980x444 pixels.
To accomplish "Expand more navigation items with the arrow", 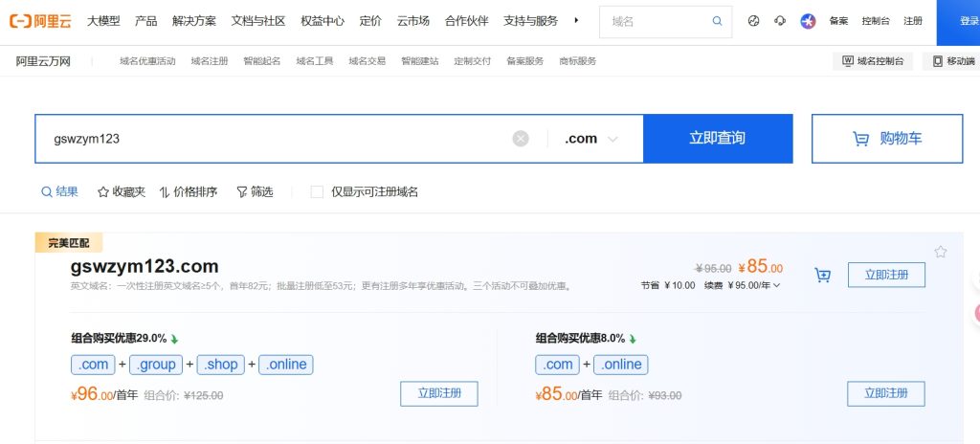I will coord(576,20).
